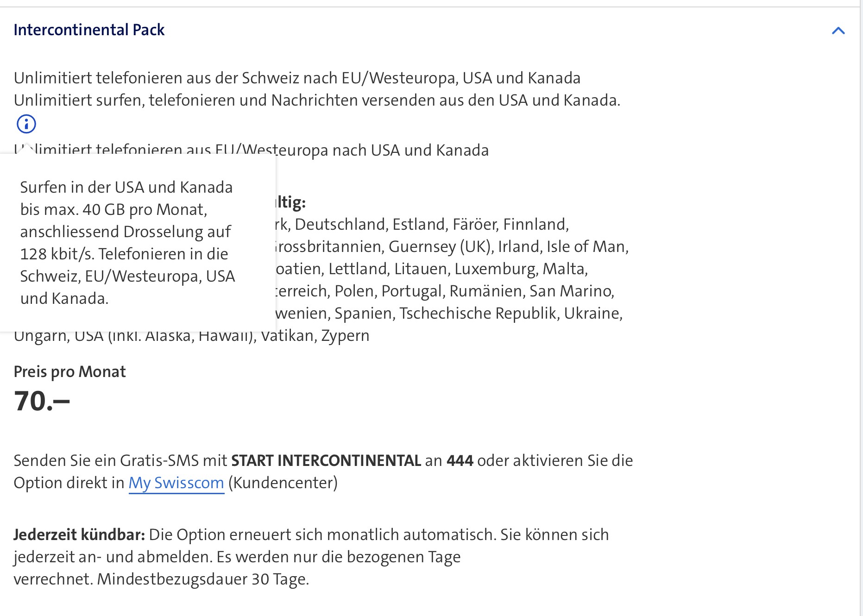Image resolution: width=863 pixels, height=616 pixels.
Task: Click 128 kbit/s in the tooltip
Action: click(57, 254)
